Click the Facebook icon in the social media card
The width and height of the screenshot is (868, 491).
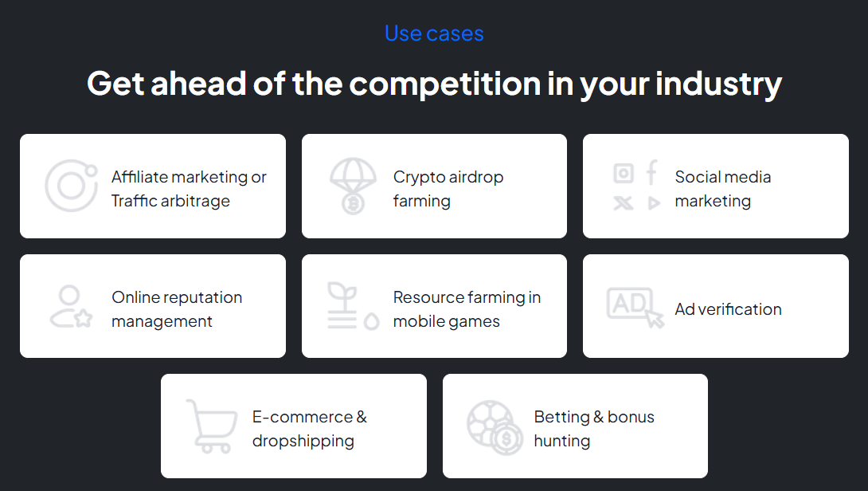click(x=652, y=172)
